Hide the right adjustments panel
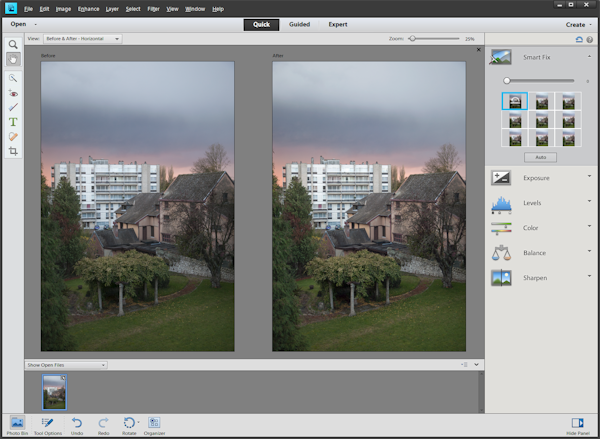The width and height of the screenshot is (600, 439). [577, 425]
